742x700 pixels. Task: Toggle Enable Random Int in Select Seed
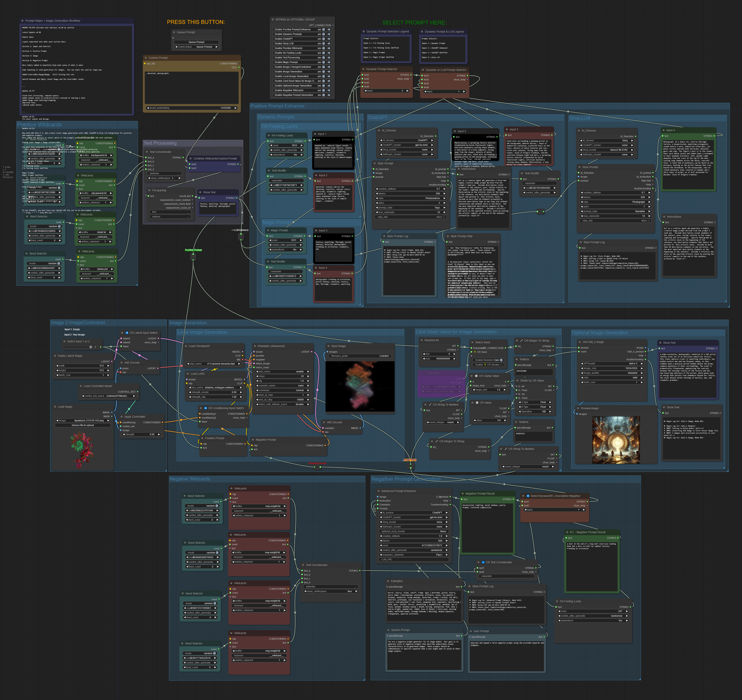(501, 360)
